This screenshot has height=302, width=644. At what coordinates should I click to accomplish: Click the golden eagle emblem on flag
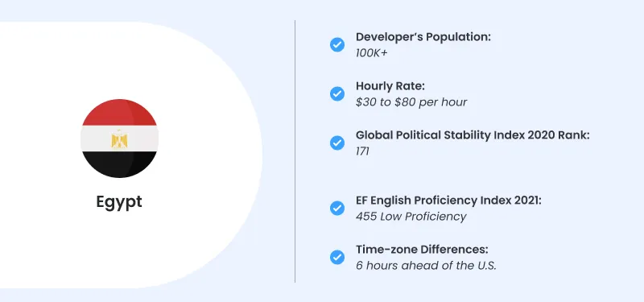point(119,139)
